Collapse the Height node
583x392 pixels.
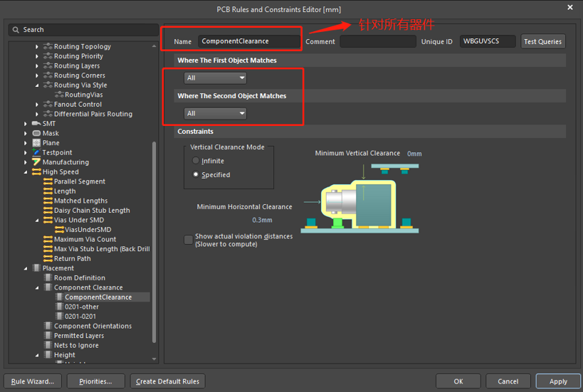pyautogui.click(x=36, y=355)
